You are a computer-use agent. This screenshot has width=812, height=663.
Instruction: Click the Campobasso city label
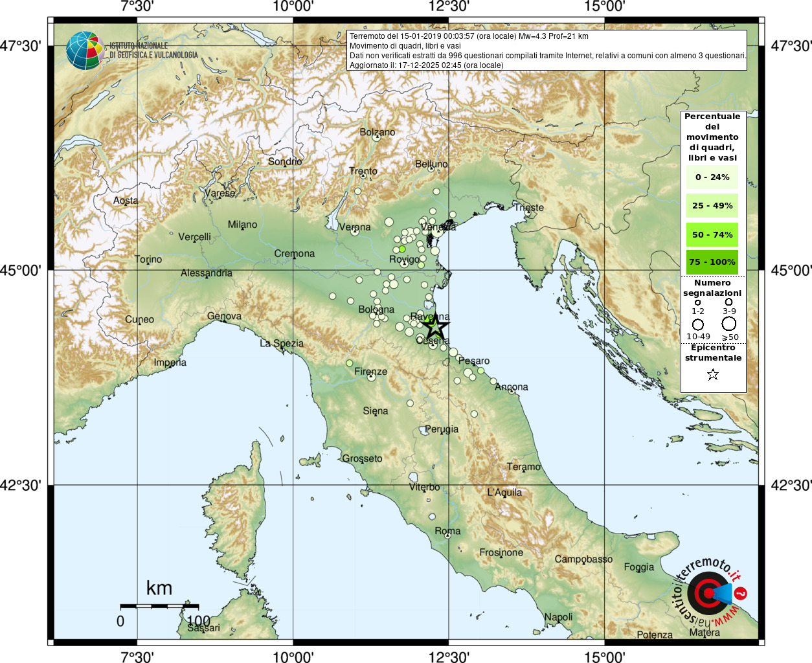point(583,559)
